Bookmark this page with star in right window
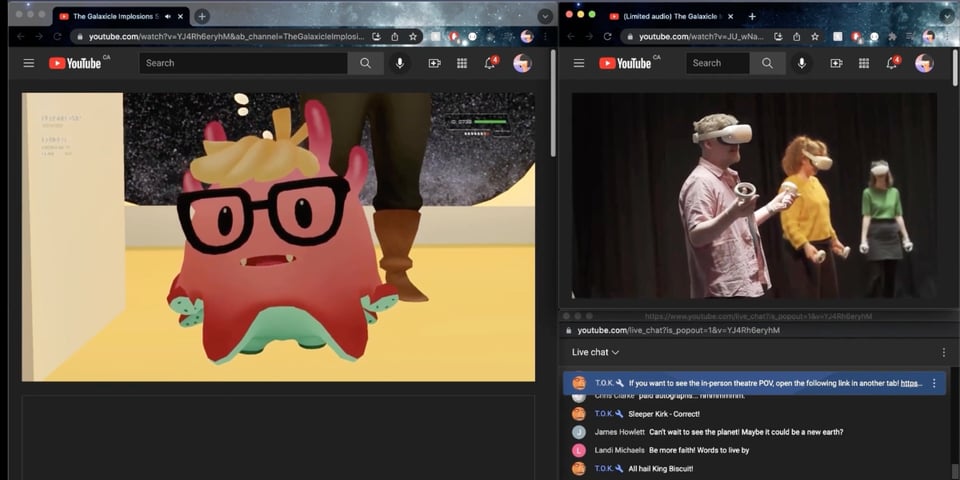Viewport: 960px width, 480px height. pyautogui.click(x=815, y=37)
